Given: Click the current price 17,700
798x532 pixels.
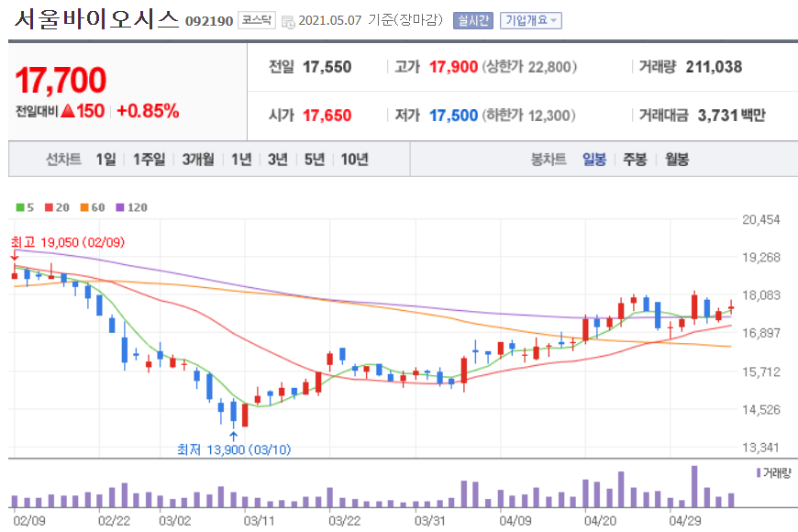Looking at the screenshot, I should [x=61, y=81].
